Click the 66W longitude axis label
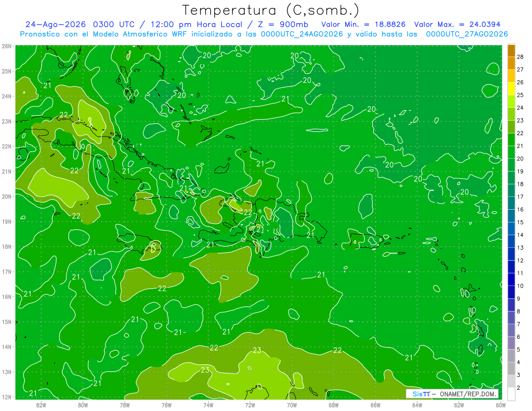532x411 pixels. [x=376, y=405]
